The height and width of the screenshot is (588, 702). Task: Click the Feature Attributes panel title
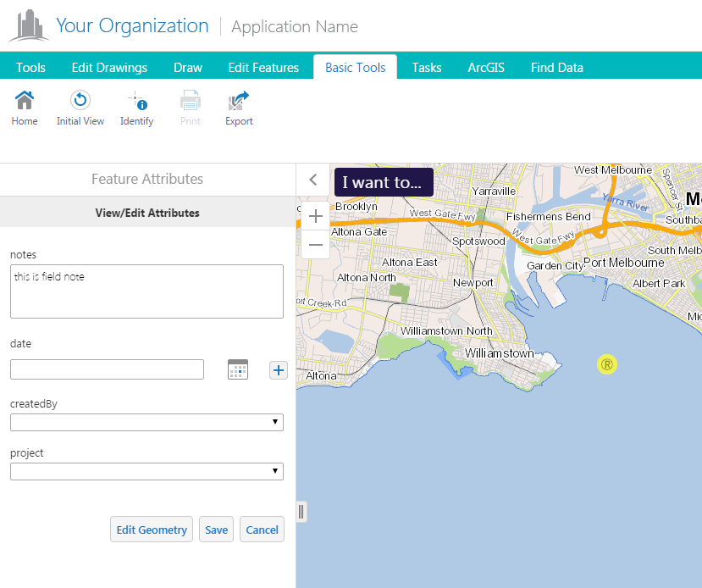(147, 179)
